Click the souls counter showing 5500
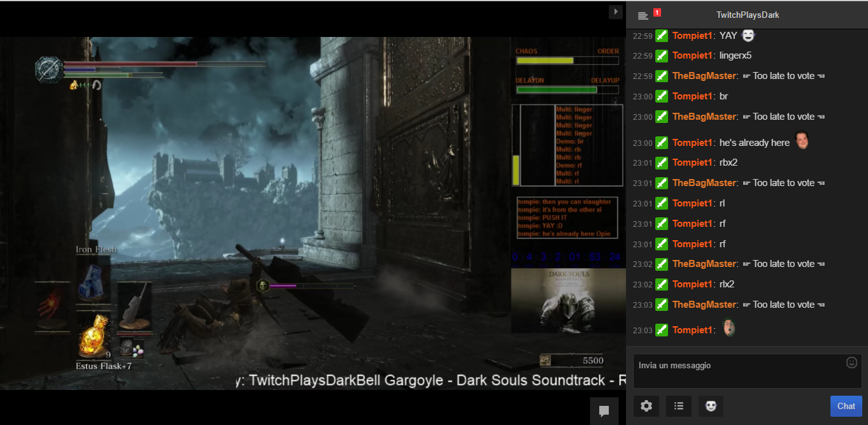 (572, 361)
